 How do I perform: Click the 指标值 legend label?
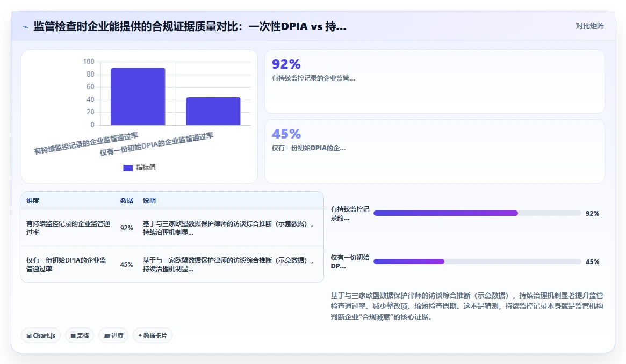pyautogui.click(x=146, y=168)
